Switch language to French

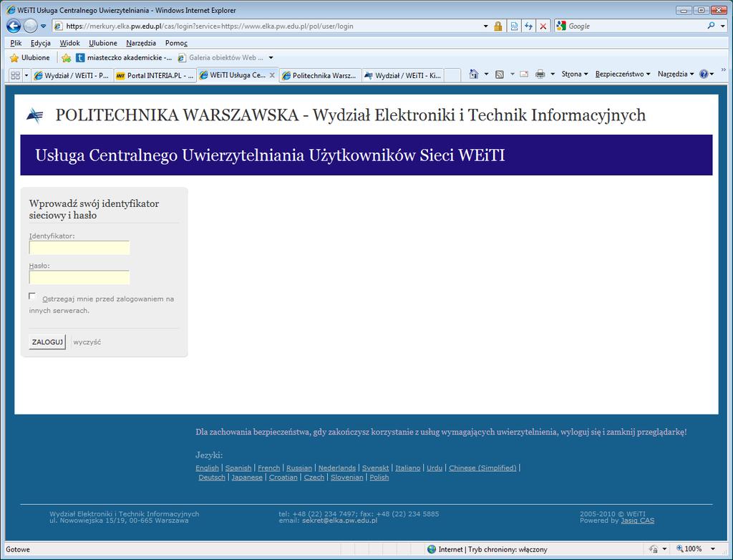coord(269,468)
